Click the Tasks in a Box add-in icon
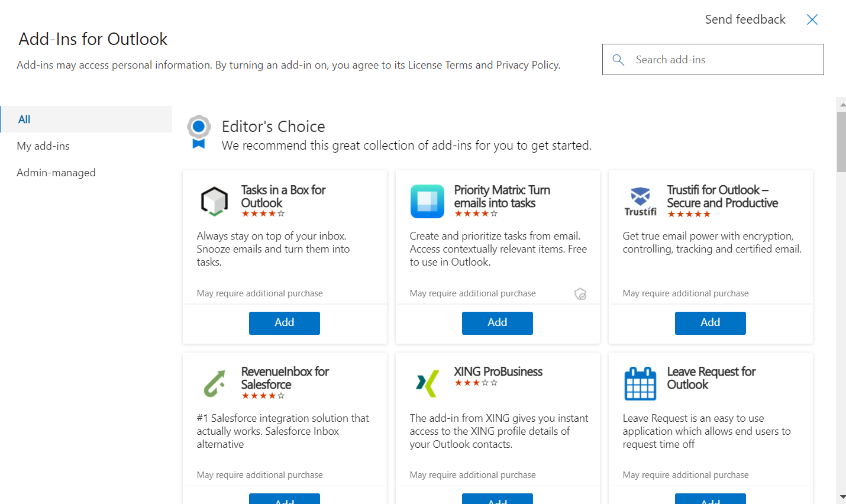This screenshot has width=846, height=504. (214, 201)
